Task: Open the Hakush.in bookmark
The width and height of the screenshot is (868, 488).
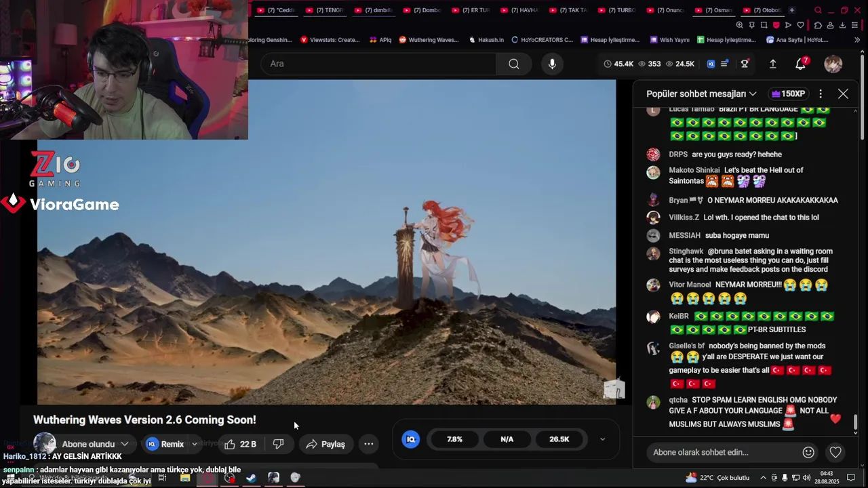Action: click(x=486, y=40)
